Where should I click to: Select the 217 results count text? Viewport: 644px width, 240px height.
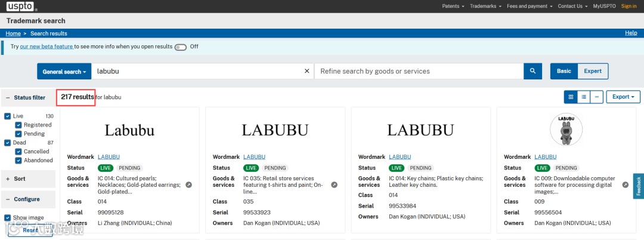77,97
